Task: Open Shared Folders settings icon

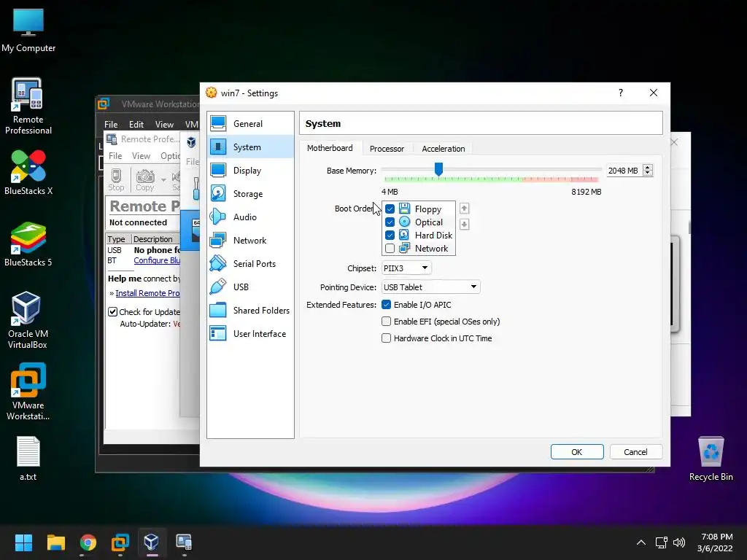Action: [218, 310]
